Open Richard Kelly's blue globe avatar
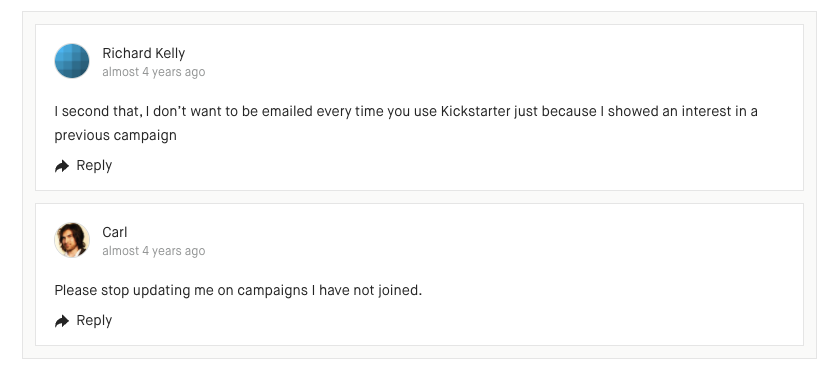Screen dimensions: 820x384 [72, 61]
